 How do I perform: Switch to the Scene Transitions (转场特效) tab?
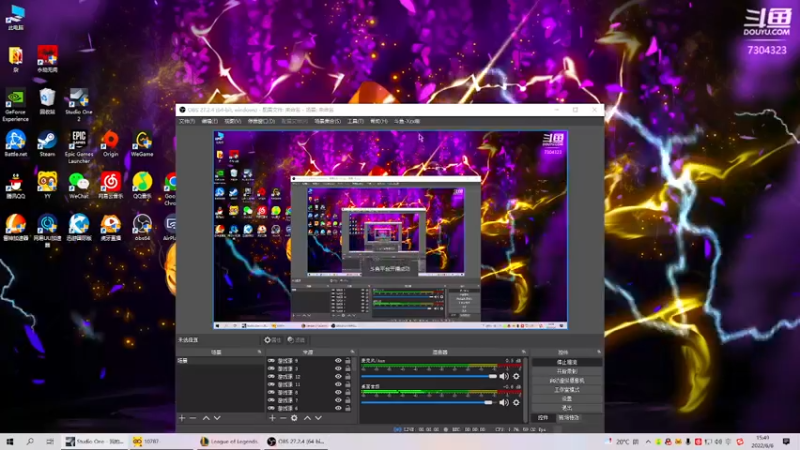pos(568,418)
